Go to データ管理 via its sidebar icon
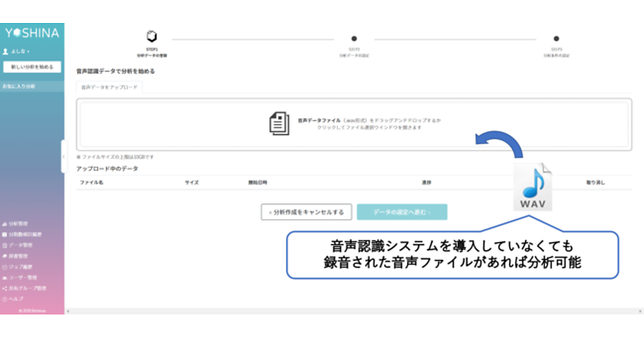The height and width of the screenshot is (338, 644). pos(5,245)
